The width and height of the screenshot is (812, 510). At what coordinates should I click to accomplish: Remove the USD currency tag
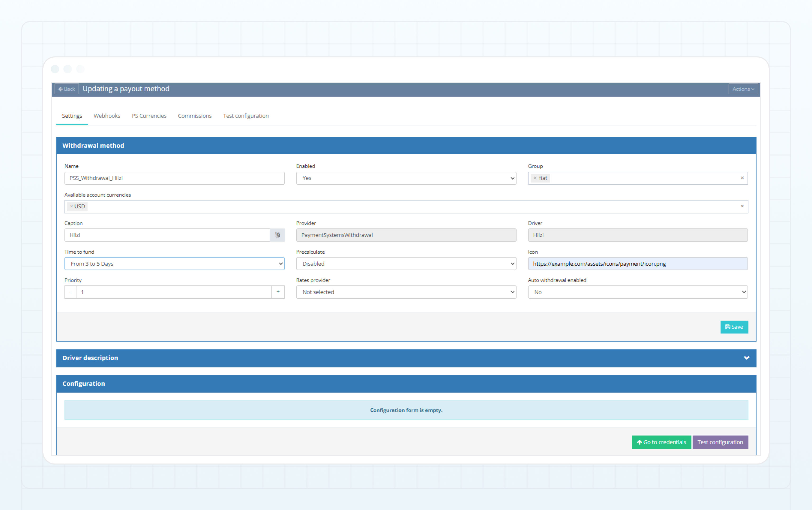coord(71,206)
